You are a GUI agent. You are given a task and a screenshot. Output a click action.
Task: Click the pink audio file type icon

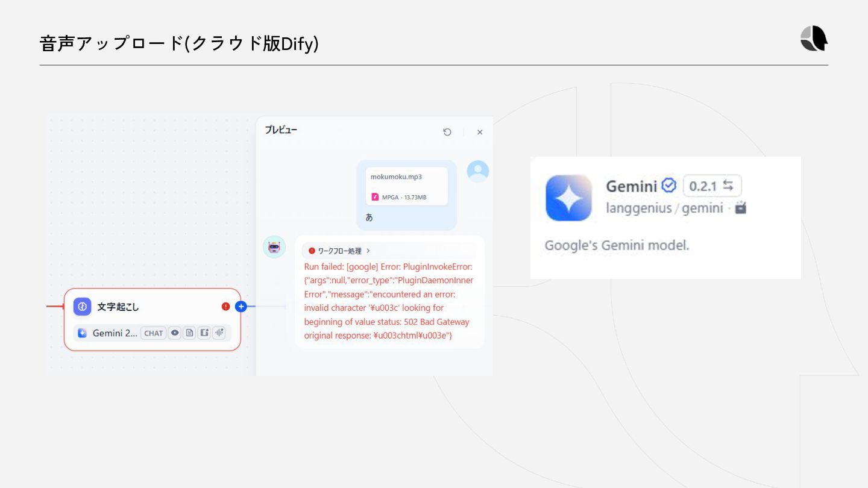click(375, 197)
